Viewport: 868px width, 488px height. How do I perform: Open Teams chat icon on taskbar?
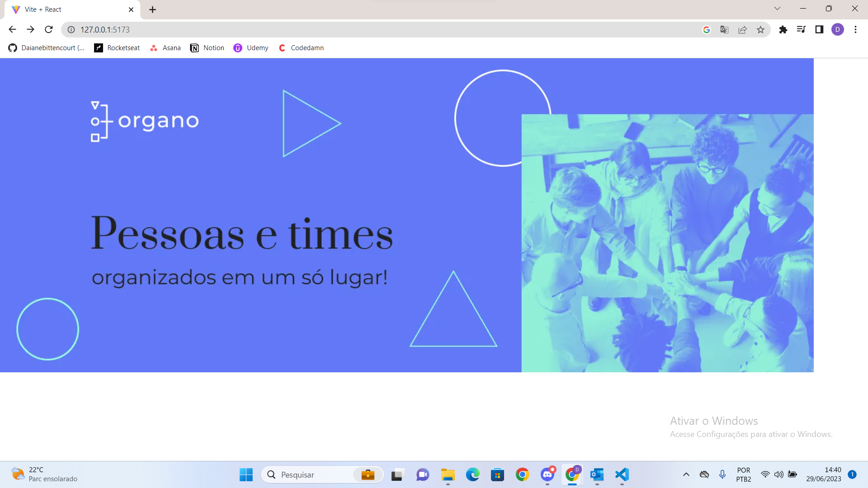[x=423, y=475]
